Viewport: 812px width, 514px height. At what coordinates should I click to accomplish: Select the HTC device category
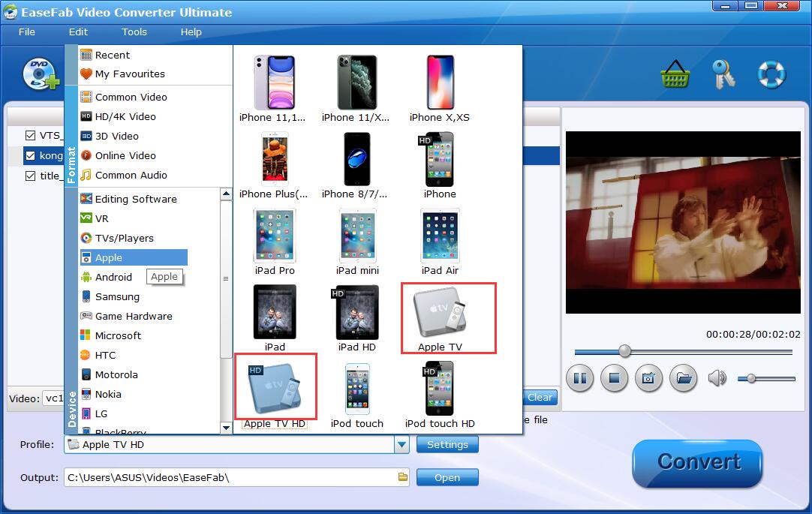coord(98,355)
